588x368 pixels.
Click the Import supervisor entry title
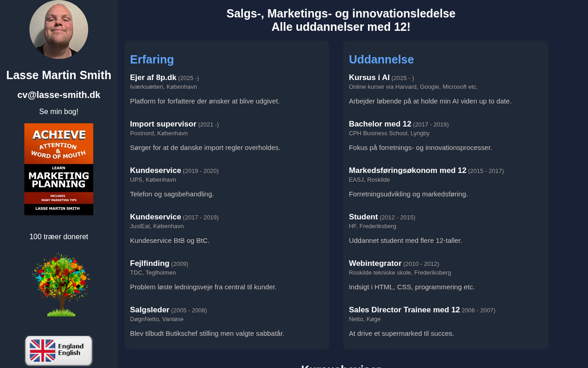(x=163, y=124)
